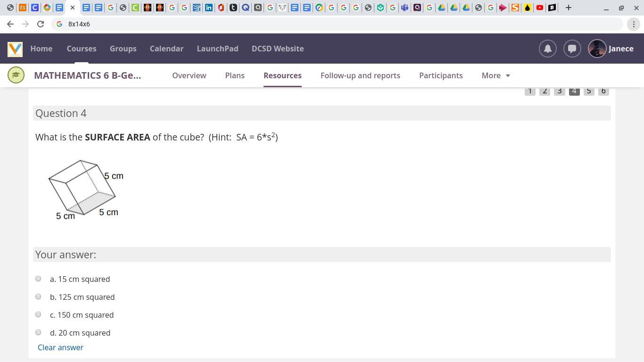Select answer d. 20 cm squared
This screenshot has width=644, height=362.
point(38,332)
